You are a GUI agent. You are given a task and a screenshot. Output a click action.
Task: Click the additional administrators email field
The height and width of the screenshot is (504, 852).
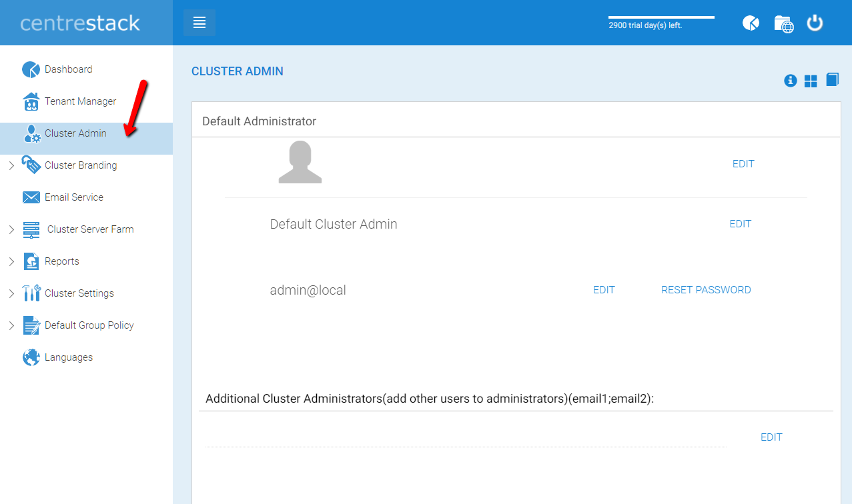(x=466, y=437)
